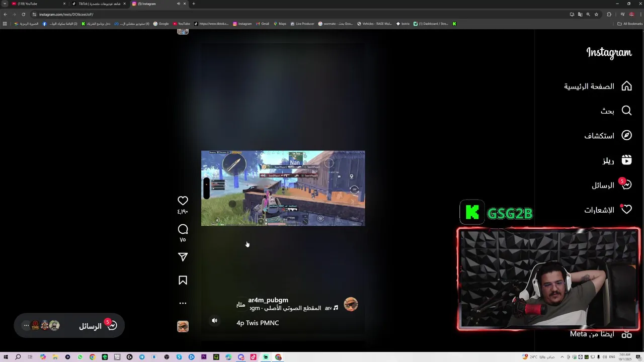Click the translate page icon
Viewport: 644px width, 362px height.
580,15
